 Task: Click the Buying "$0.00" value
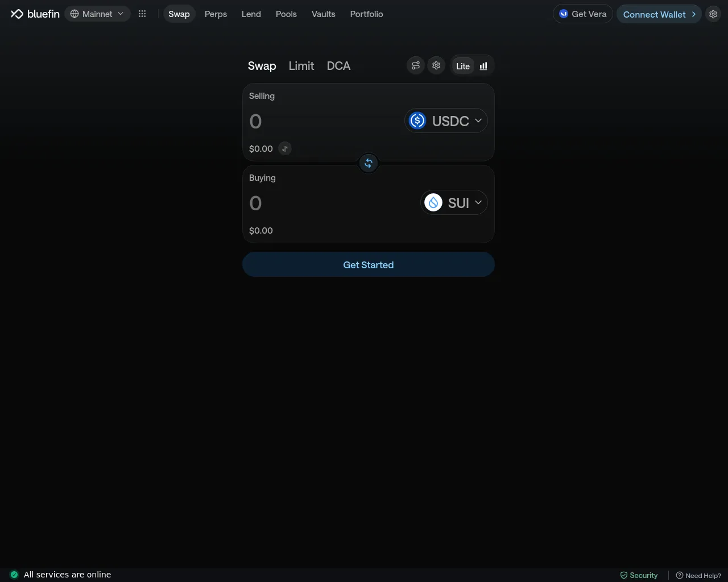(261, 230)
